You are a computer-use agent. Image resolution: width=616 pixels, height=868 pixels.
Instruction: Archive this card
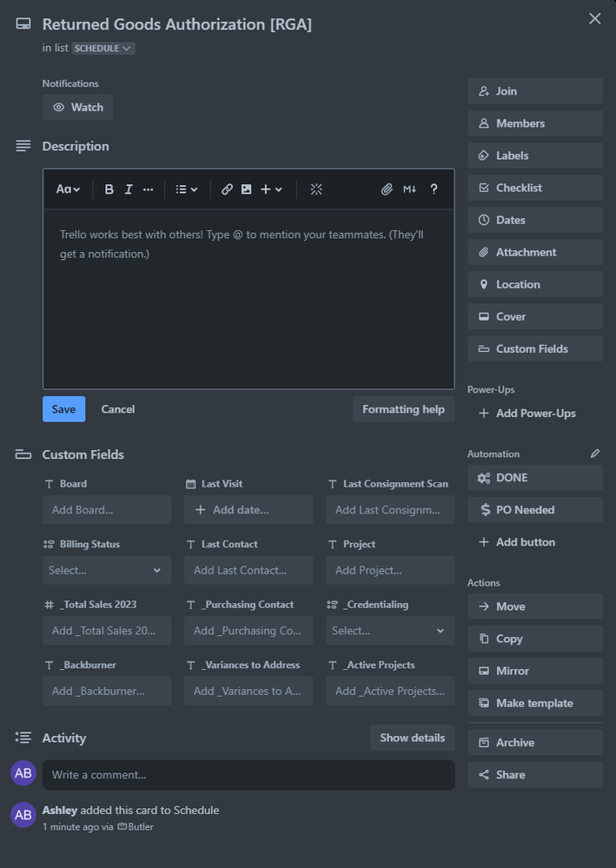coord(535,742)
